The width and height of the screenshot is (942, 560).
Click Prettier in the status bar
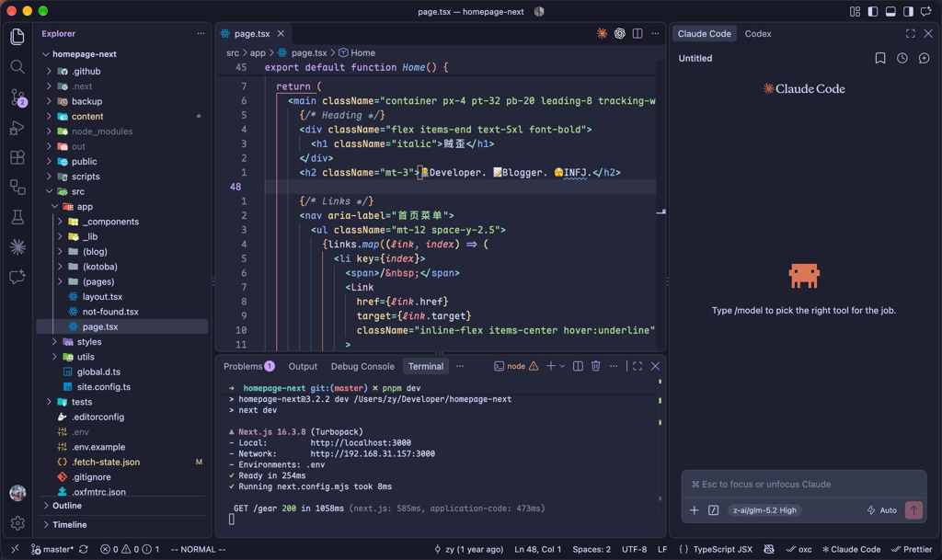tap(912, 549)
